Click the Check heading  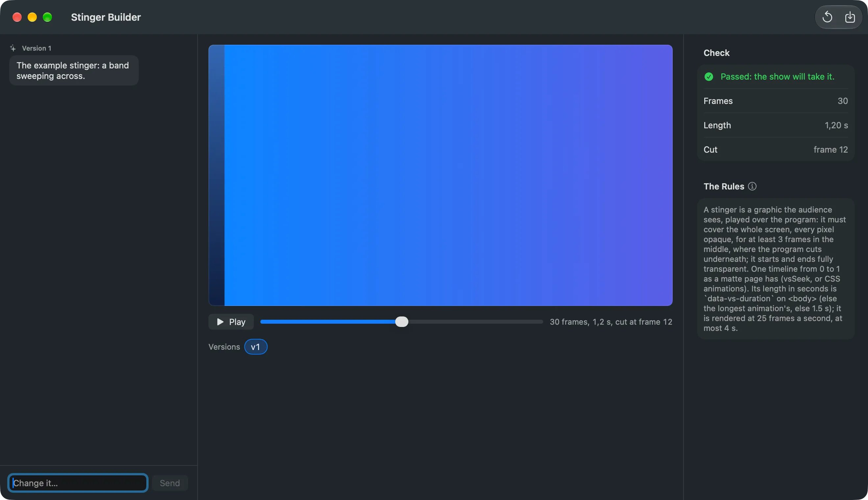click(x=716, y=53)
